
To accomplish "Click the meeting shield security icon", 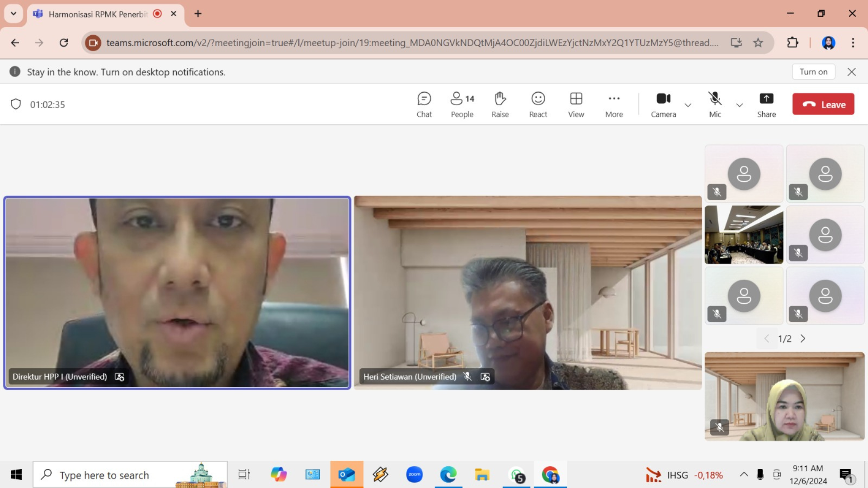I will [x=16, y=104].
